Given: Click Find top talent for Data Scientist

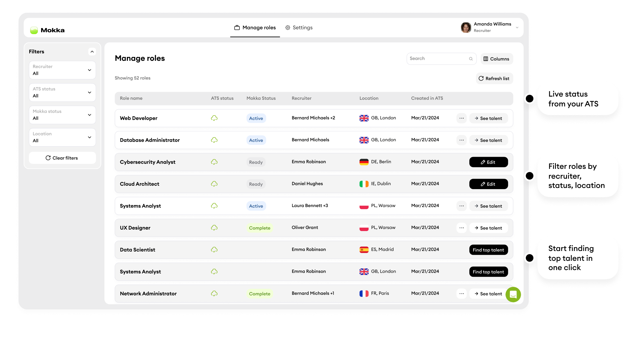Looking at the screenshot, I should (x=489, y=250).
